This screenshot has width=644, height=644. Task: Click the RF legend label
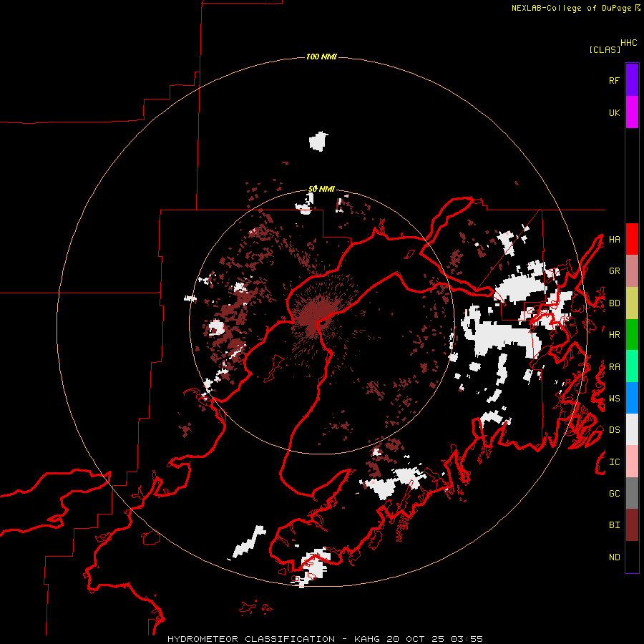coord(615,80)
